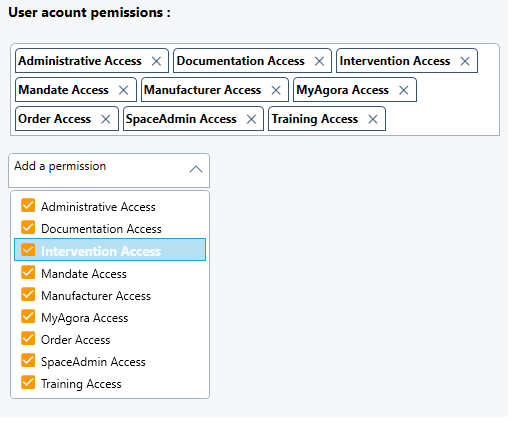Screen dimensions: 518x422
Task: Uncheck Administrative Access in the list
Action: coord(28,205)
